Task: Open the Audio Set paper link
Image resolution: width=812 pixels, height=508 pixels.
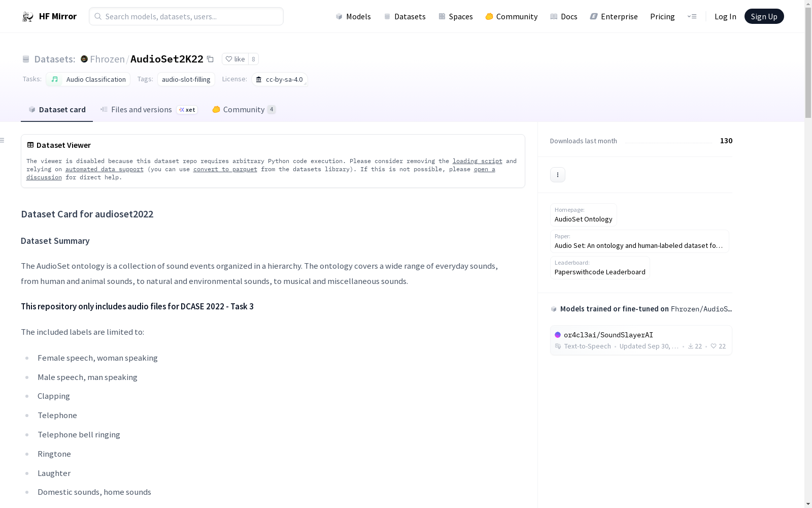Action: point(639,241)
